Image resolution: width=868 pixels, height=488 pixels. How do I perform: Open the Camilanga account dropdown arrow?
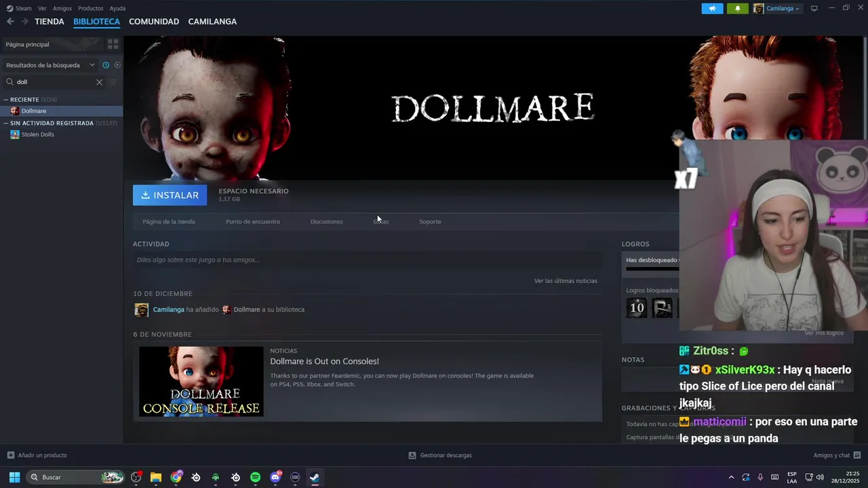797,9
